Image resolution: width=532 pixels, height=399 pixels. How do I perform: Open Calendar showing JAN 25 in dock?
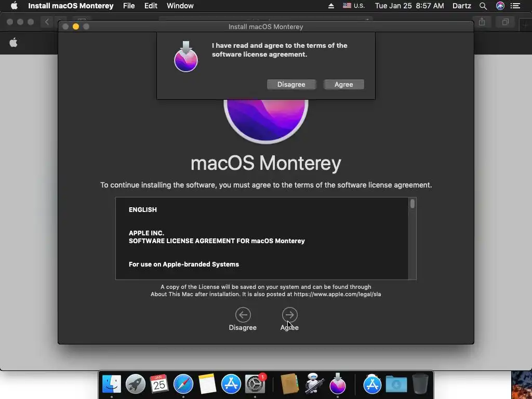point(159,384)
